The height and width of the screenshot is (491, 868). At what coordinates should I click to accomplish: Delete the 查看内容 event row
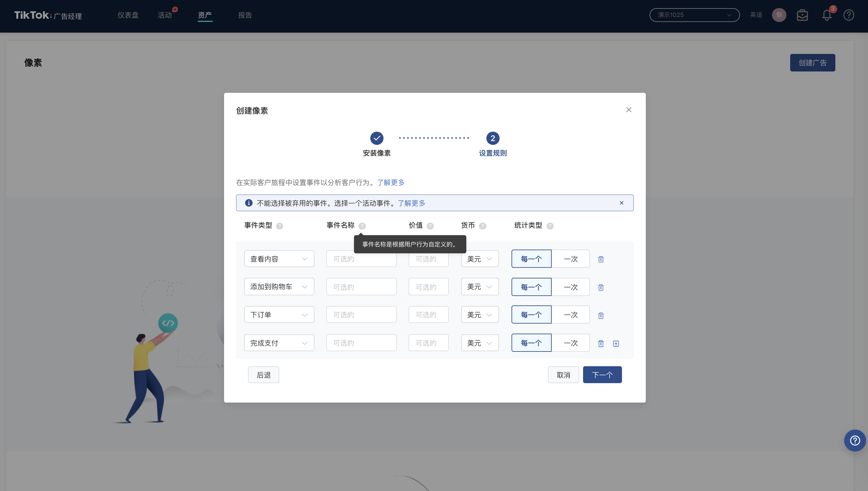(601, 259)
